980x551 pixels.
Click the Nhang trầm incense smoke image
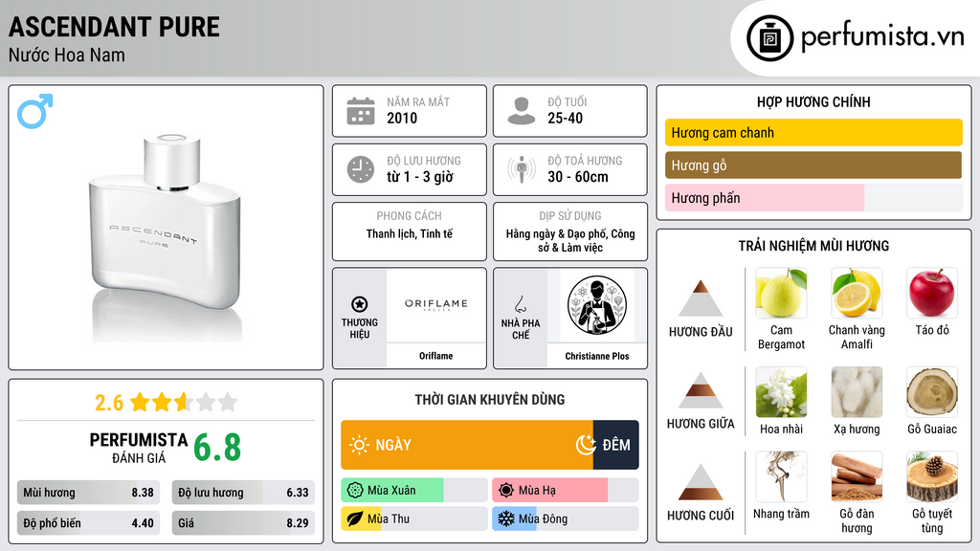pyautogui.click(x=781, y=476)
